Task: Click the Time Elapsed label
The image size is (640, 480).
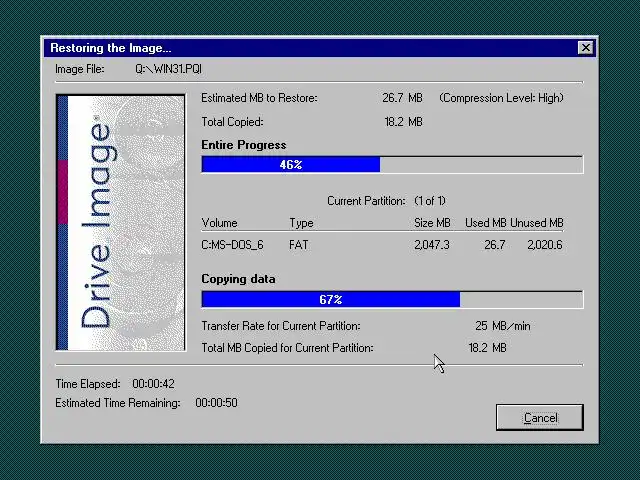Action: pos(88,384)
